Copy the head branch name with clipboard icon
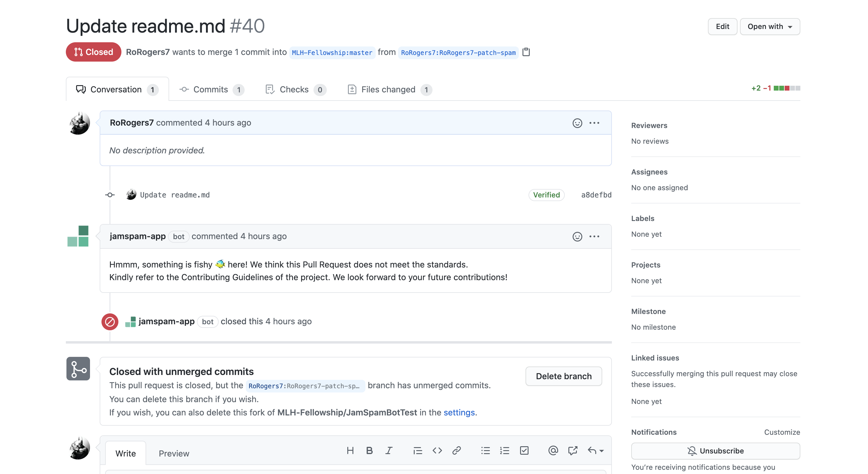868x474 pixels. pyautogui.click(x=526, y=52)
